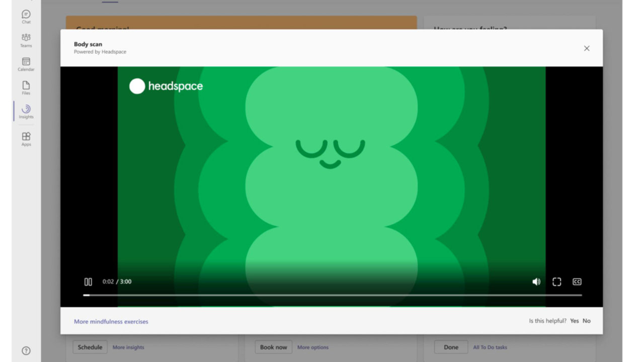Click the video progress bar

pyautogui.click(x=332, y=295)
